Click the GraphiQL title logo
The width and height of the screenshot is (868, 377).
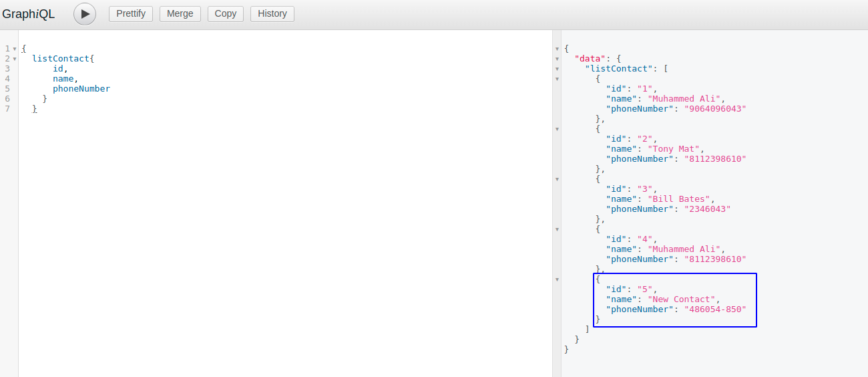[29, 14]
